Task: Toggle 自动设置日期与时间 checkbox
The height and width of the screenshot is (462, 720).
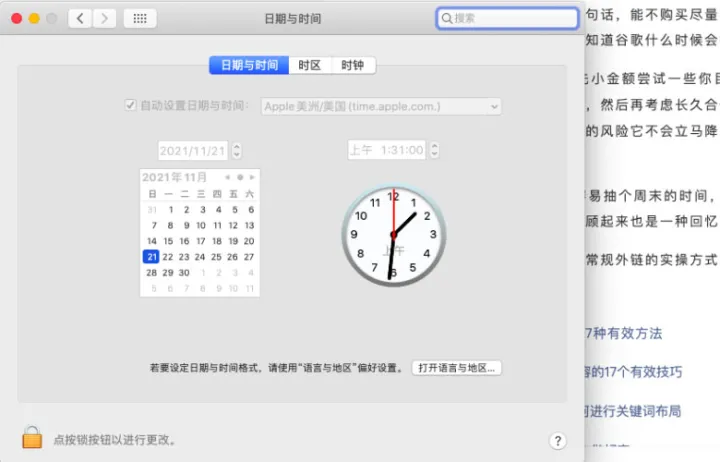Action: [x=130, y=105]
